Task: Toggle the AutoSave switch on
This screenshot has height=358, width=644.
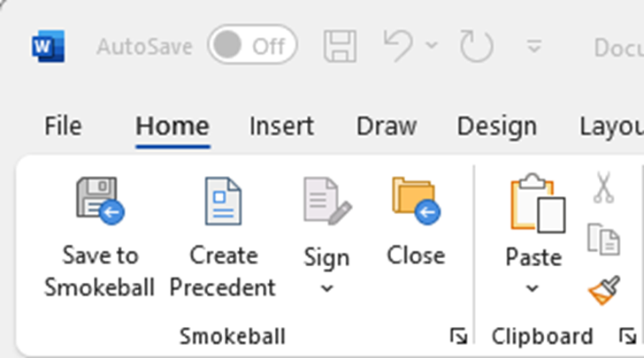Action: [x=253, y=45]
